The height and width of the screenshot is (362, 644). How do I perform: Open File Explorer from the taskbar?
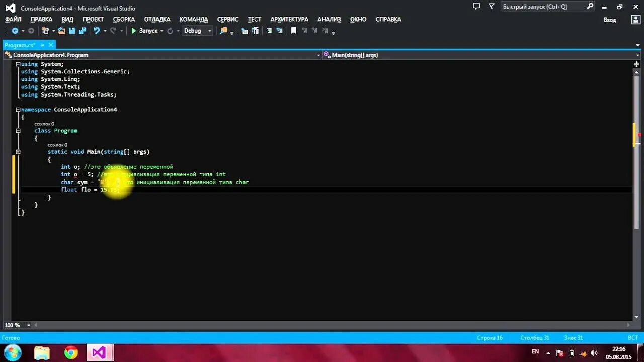click(x=42, y=353)
